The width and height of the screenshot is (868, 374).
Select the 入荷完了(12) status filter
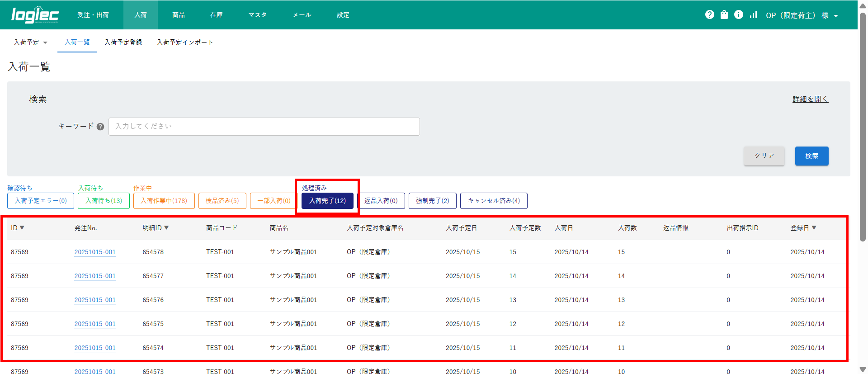click(327, 201)
